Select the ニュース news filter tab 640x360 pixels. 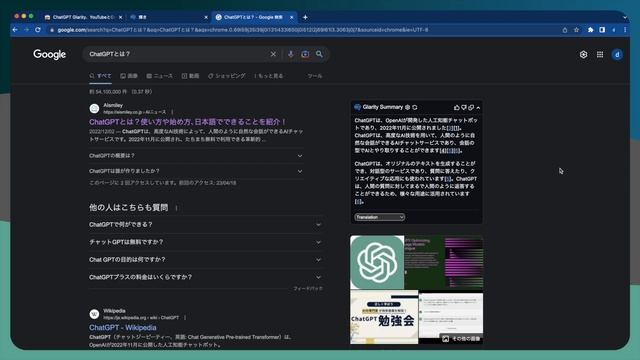click(160, 76)
